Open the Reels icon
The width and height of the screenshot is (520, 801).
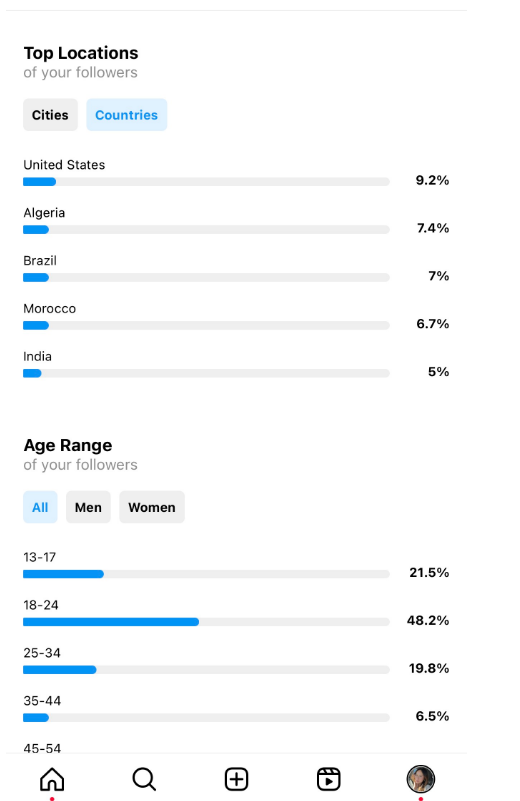(328, 779)
